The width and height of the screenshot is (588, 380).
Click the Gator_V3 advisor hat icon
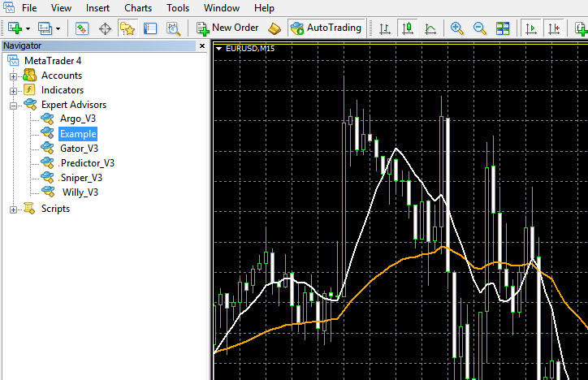48,148
